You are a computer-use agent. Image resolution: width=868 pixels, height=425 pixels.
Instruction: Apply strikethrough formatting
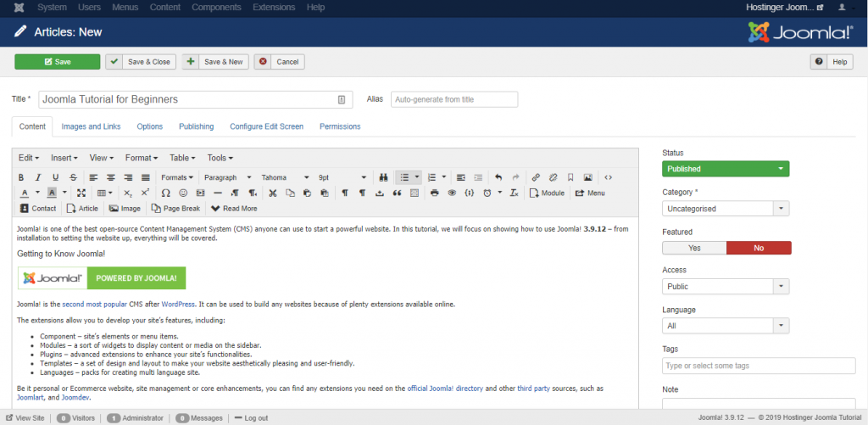coord(73,178)
